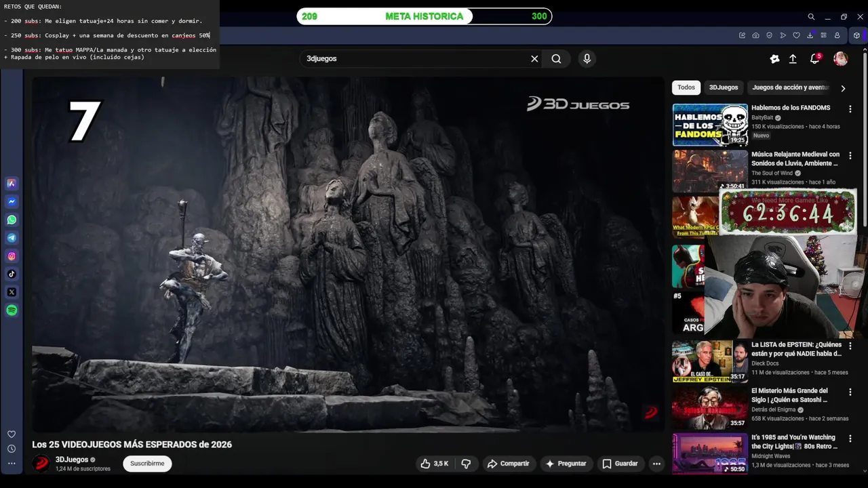868x488 pixels.
Task: Open options for Hablemos de los FANDOMS
Action: click(x=850, y=109)
